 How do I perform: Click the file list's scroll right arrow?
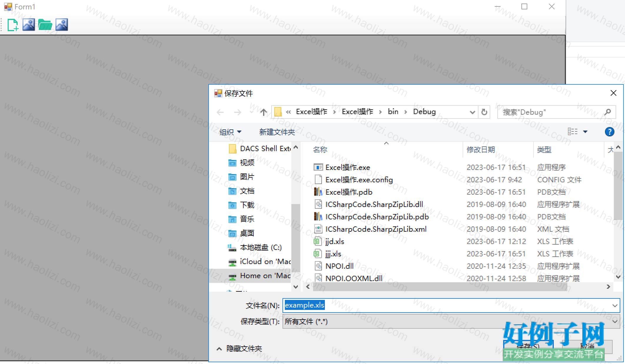point(608,287)
